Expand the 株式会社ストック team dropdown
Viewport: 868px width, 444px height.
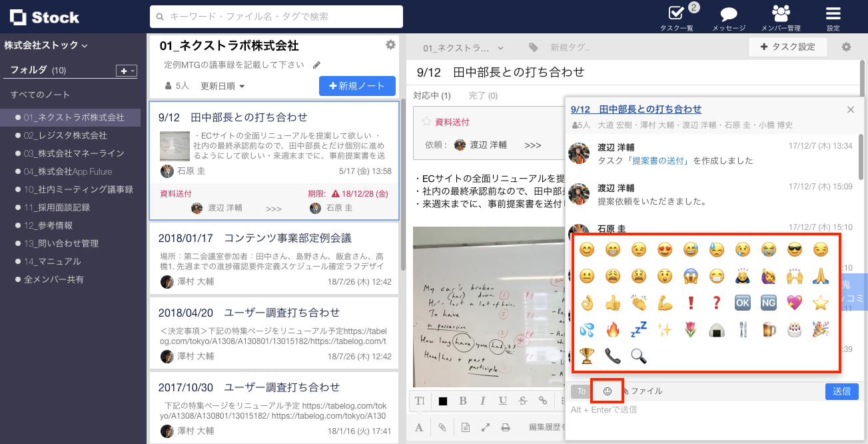46,45
